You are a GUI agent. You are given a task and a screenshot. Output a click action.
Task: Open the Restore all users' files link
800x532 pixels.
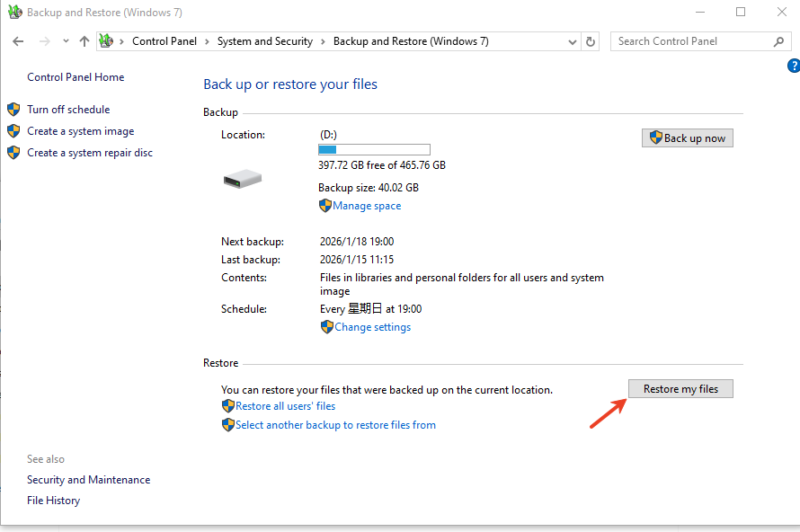click(284, 405)
